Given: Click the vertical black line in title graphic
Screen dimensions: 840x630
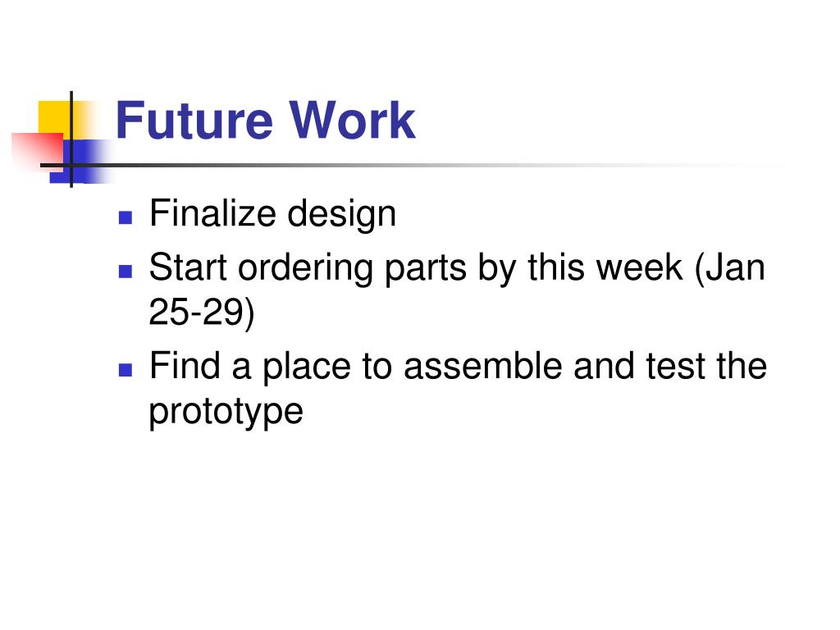Looking at the screenshot, I should [71, 139].
